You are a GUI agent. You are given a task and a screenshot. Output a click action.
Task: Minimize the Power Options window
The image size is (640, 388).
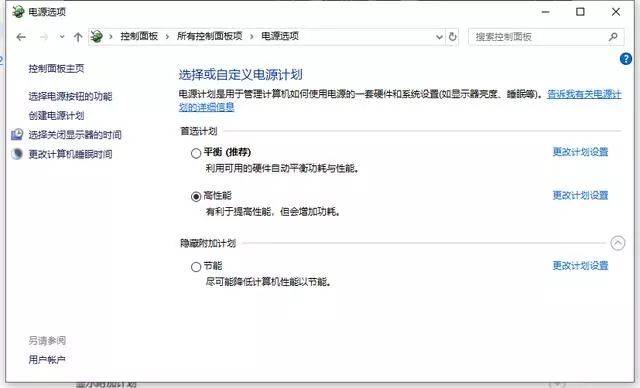click(x=545, y=12)
